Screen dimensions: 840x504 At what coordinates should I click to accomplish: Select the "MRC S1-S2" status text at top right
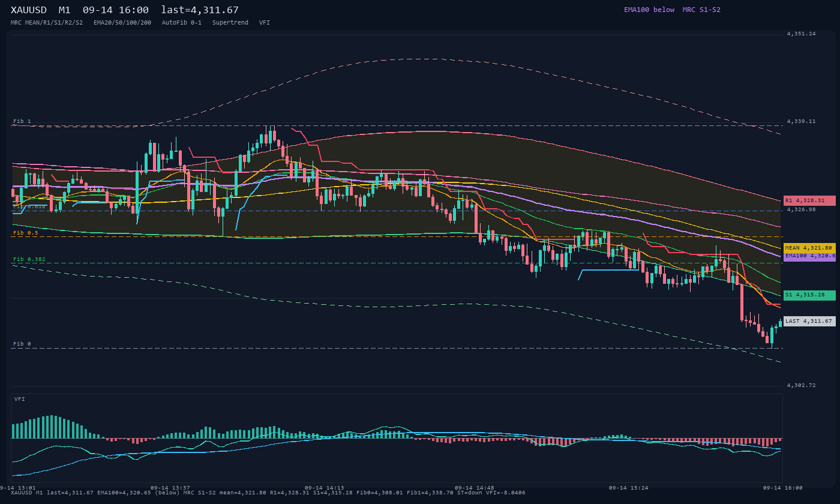pos(701,10)
